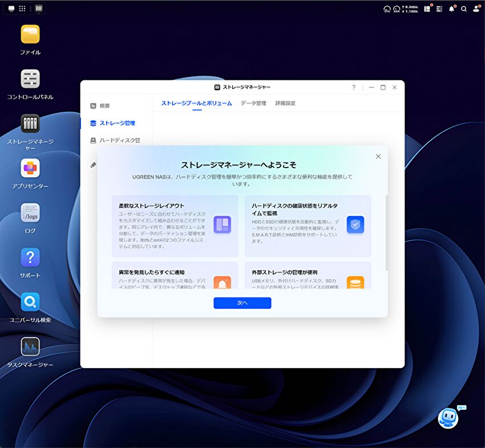485x448 pixels.
Task: Open the app grid launcher in top bar
Action: (22, 9)
